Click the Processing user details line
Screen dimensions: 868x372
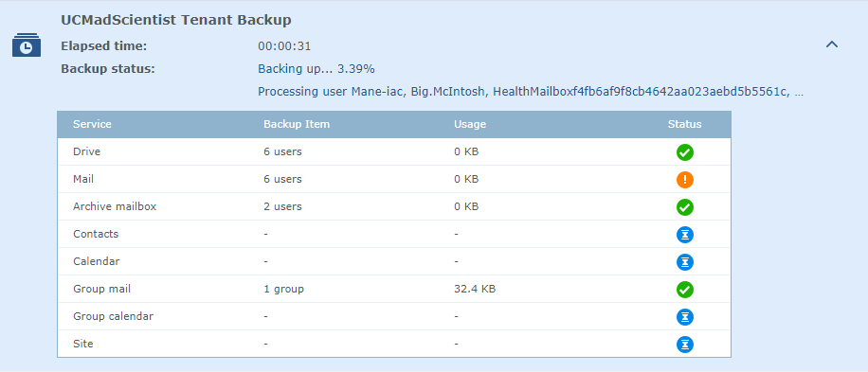coord(531,93)
